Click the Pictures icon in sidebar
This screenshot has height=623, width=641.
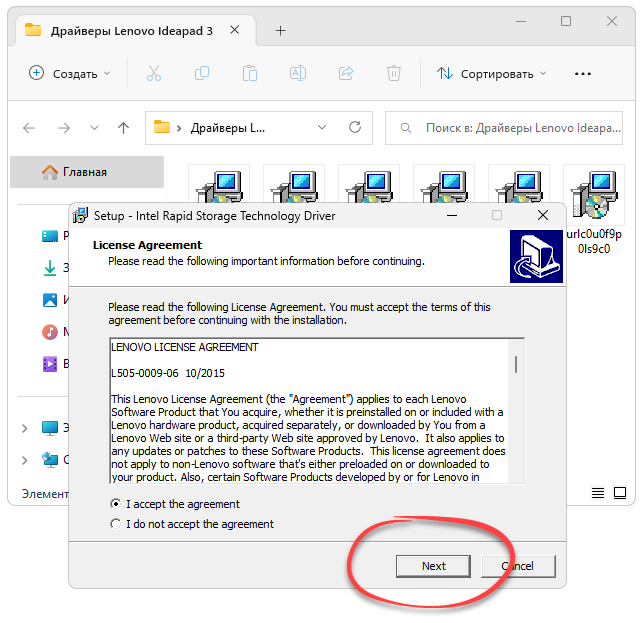point(50,300)
